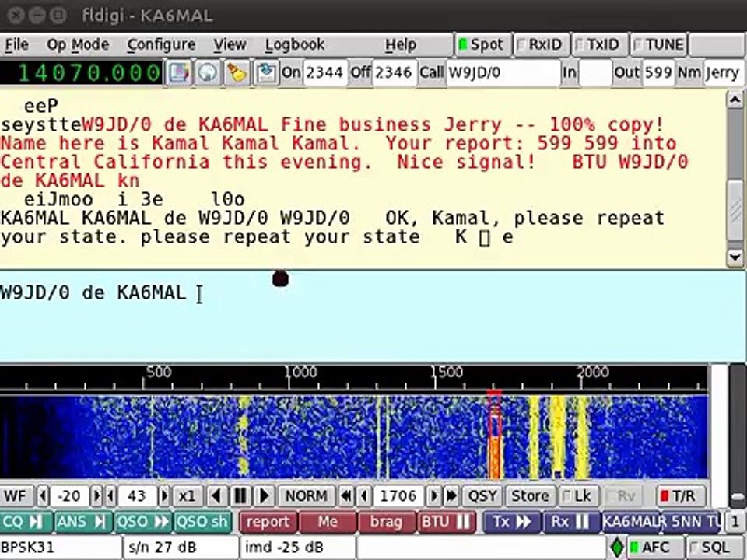Run the ANS macro
Image resolution: width=747 pixels, height=560 pixels.
[x=83, y=522]
